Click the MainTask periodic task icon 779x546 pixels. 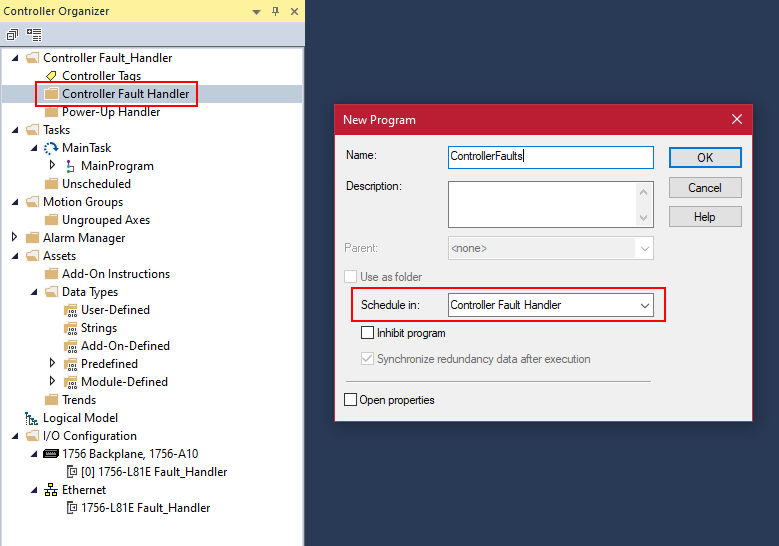click(51, 148)
